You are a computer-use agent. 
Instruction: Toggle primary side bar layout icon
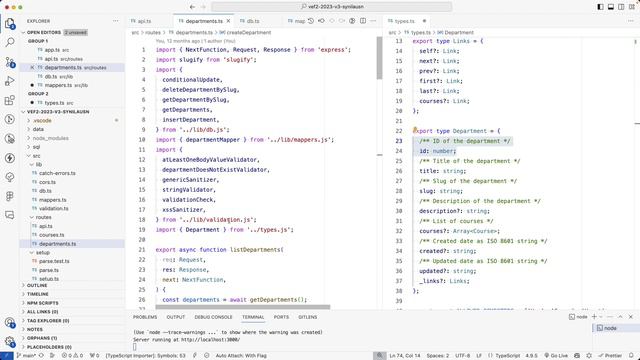600,7
